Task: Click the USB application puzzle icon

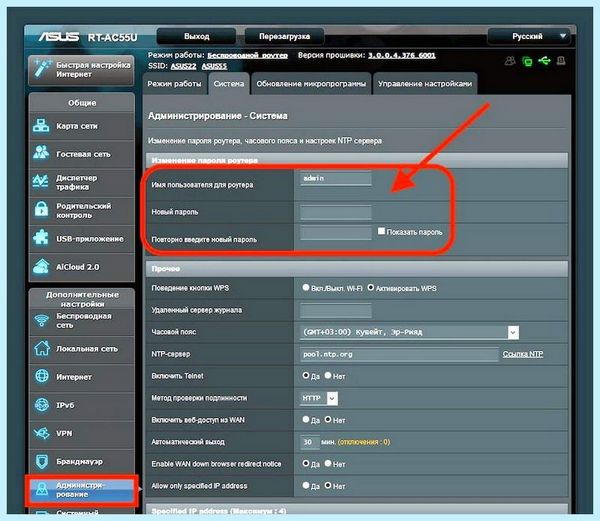Action: point(41,237)
